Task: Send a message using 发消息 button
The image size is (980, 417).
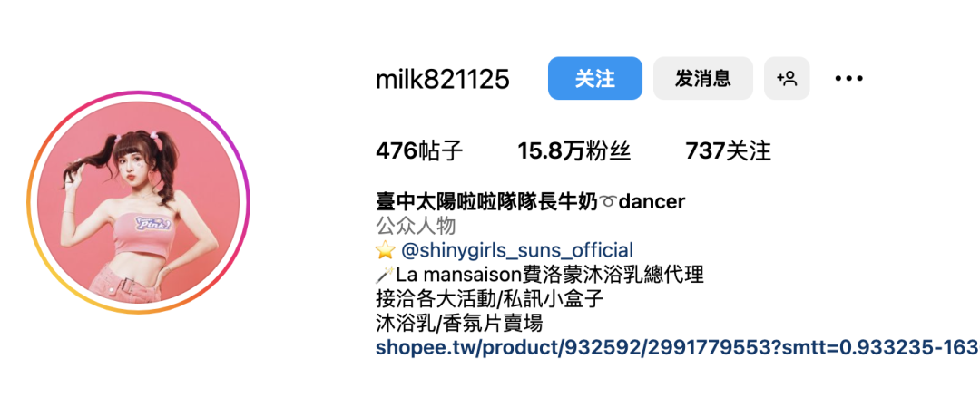Action: [x=702, y=78]
